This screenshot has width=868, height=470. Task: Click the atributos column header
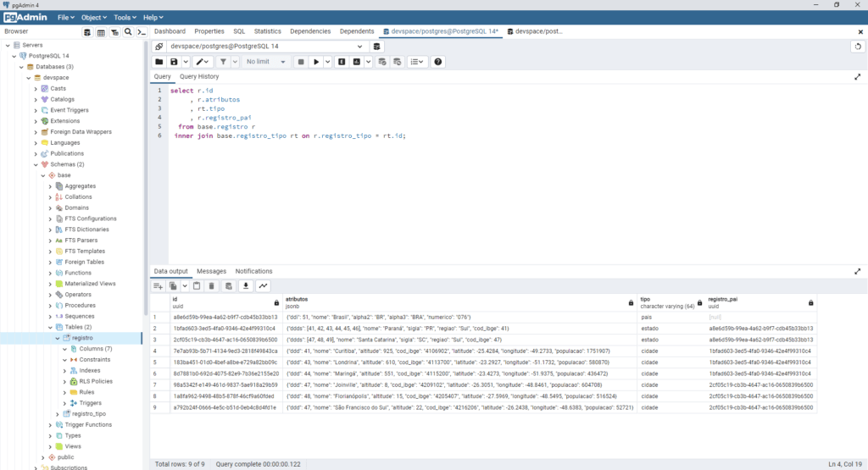[459, 302]
